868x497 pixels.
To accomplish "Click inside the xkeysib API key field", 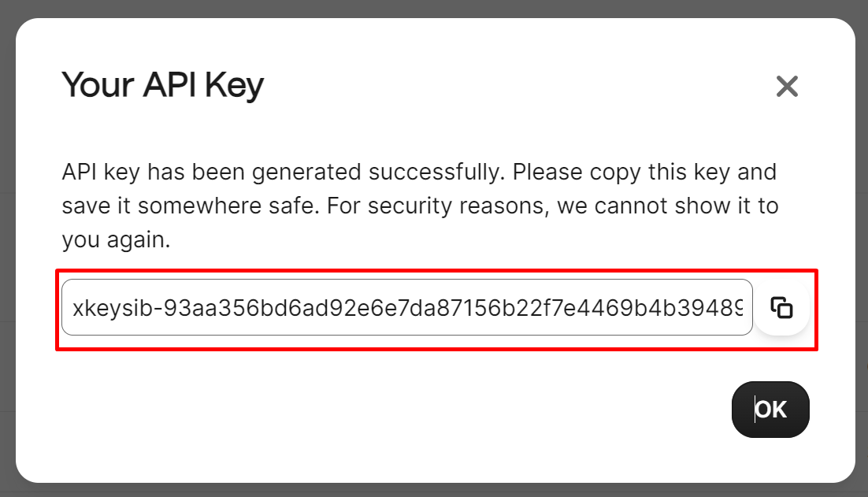I will [x=407, y=308].
